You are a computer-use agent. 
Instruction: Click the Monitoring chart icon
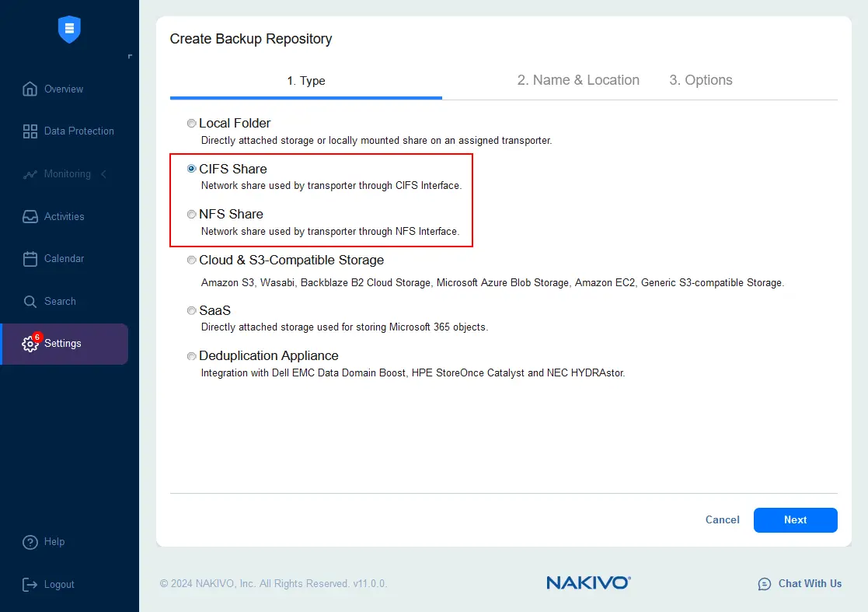(30, 174)
